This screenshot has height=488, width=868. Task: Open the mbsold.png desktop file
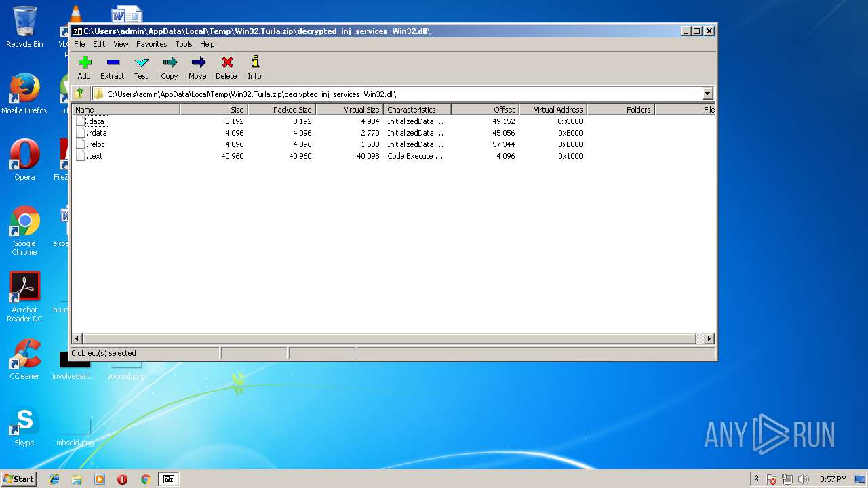[75, 430]
